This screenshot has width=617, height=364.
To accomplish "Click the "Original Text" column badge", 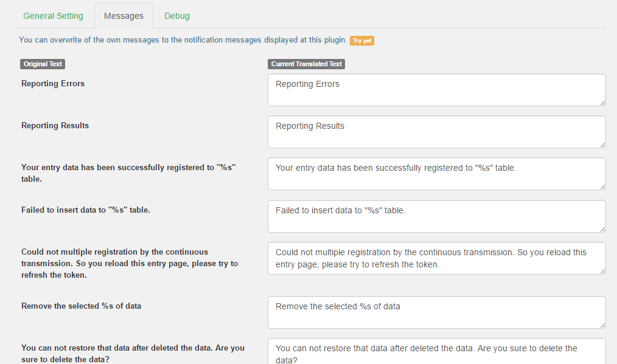I will point(43,64).
